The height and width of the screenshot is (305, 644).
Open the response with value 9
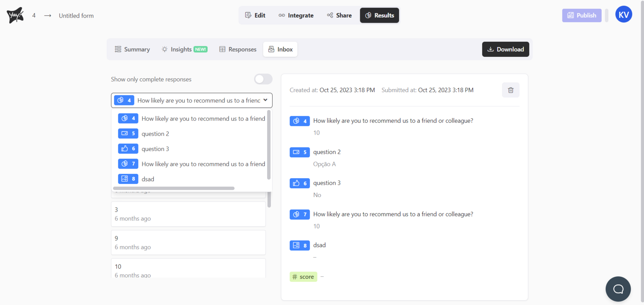[188, 242]
